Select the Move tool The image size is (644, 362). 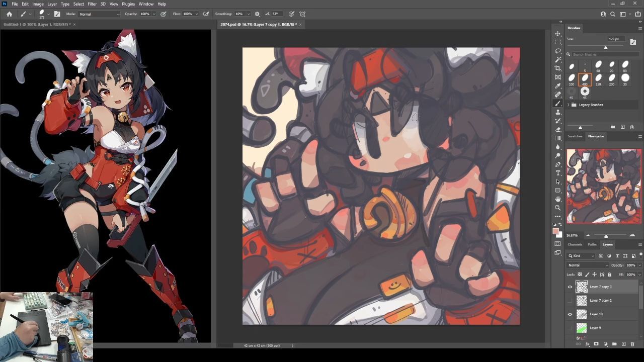[558, 34]
